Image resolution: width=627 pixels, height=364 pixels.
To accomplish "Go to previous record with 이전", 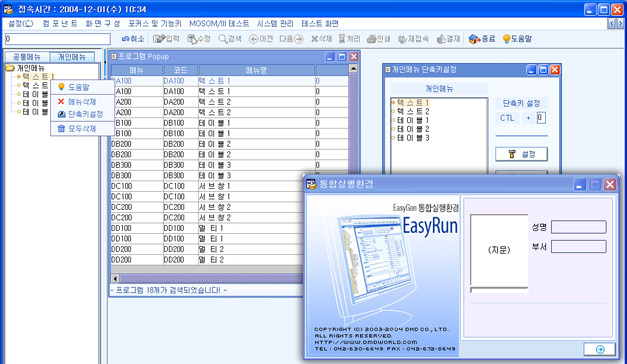I will point(261,39).
